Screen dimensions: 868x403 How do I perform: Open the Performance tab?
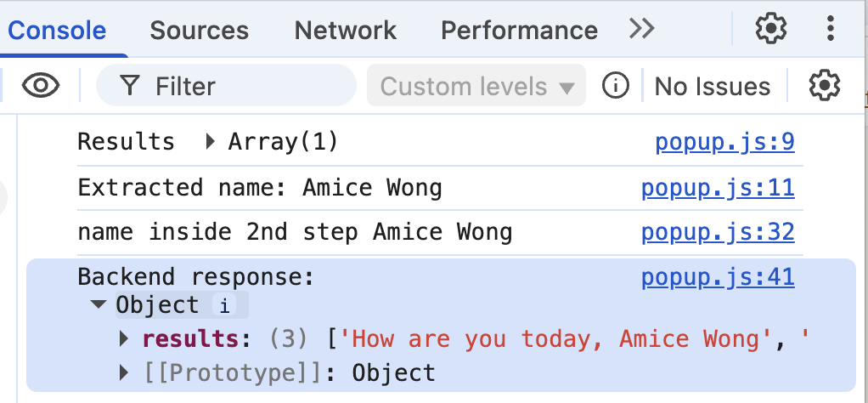tap(519, 31)
